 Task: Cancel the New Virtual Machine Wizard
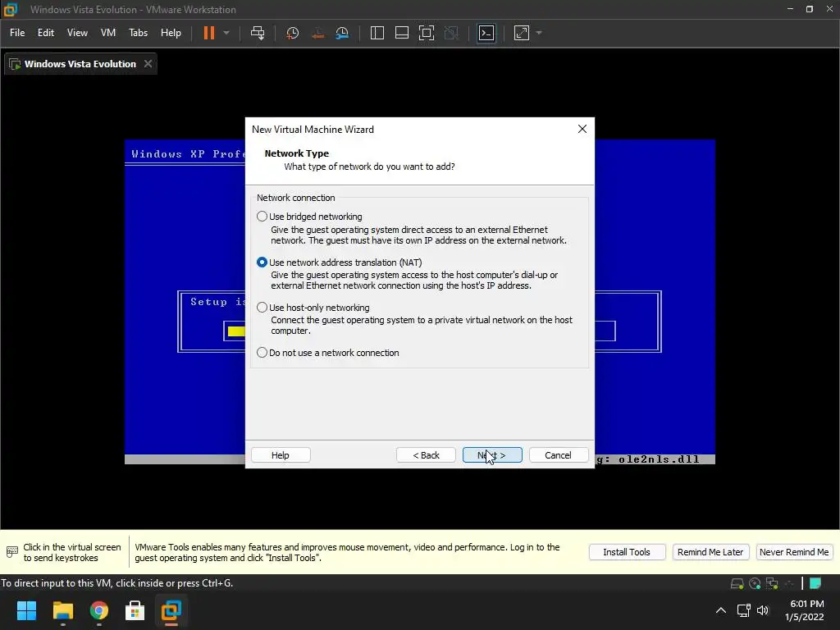pos(558,454)
